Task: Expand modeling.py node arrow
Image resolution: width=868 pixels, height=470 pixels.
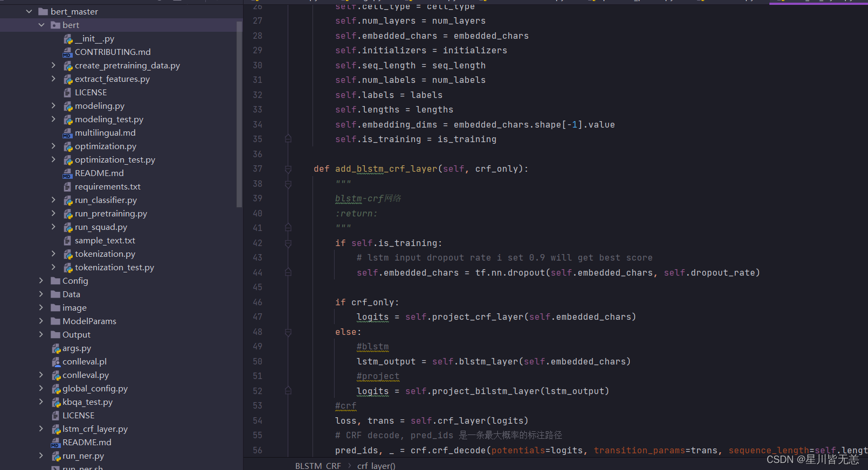Action: [53, 106]
